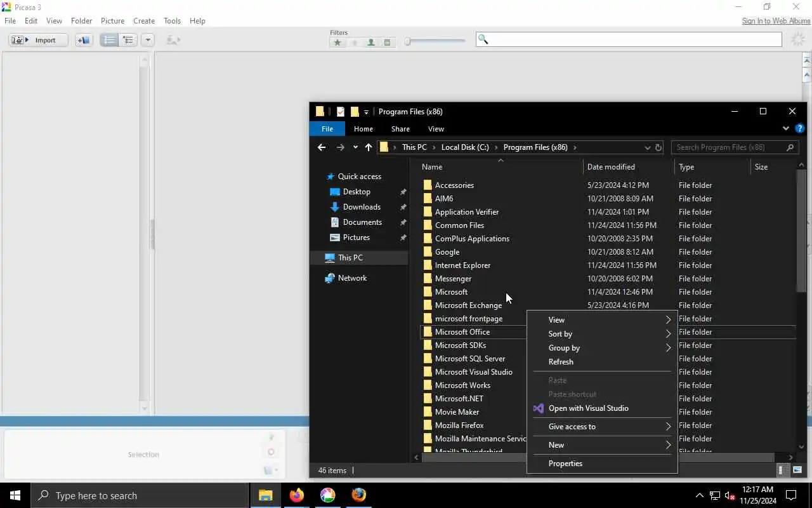Select Pictures in the navigation pane
This screenshot has width=812, height=508.
pyautogui.click(x=356, y=237)
